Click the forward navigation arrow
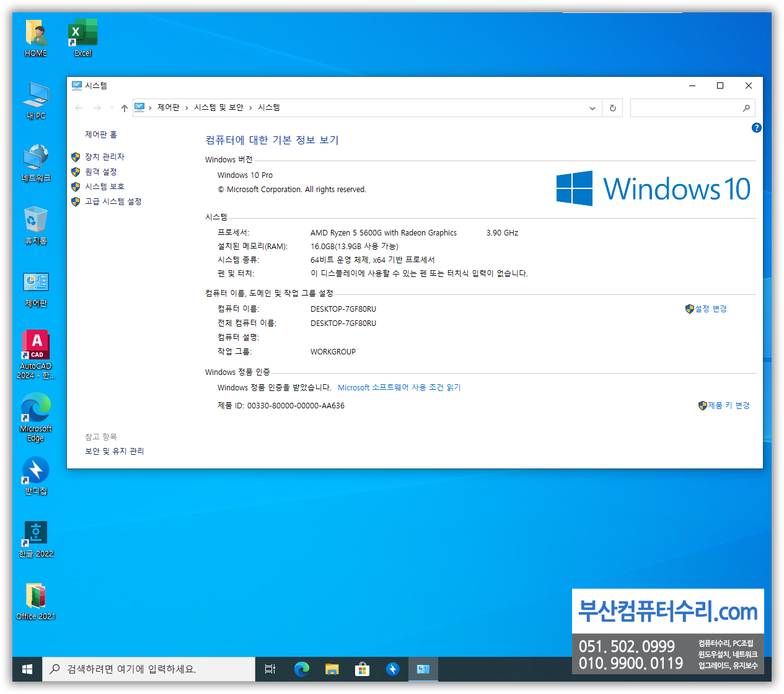Viewport: 784px width, 694px height. click(97, 108)
